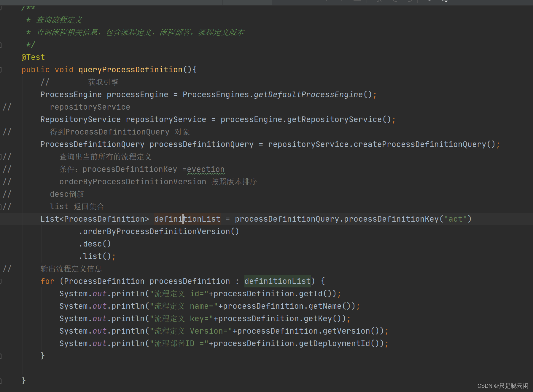Click the 'void' return type keyword
This screenshot has height=392, width=533.
[64, 70]
